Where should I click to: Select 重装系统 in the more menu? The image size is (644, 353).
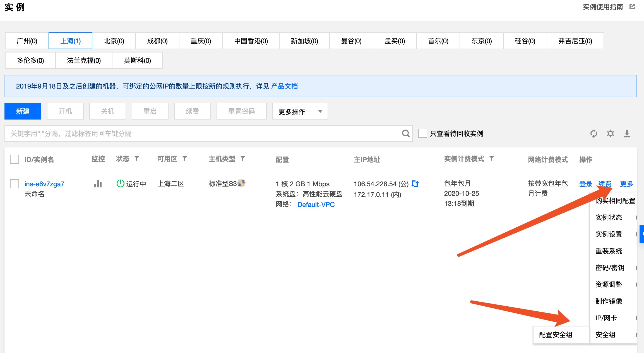coord(609,251)
